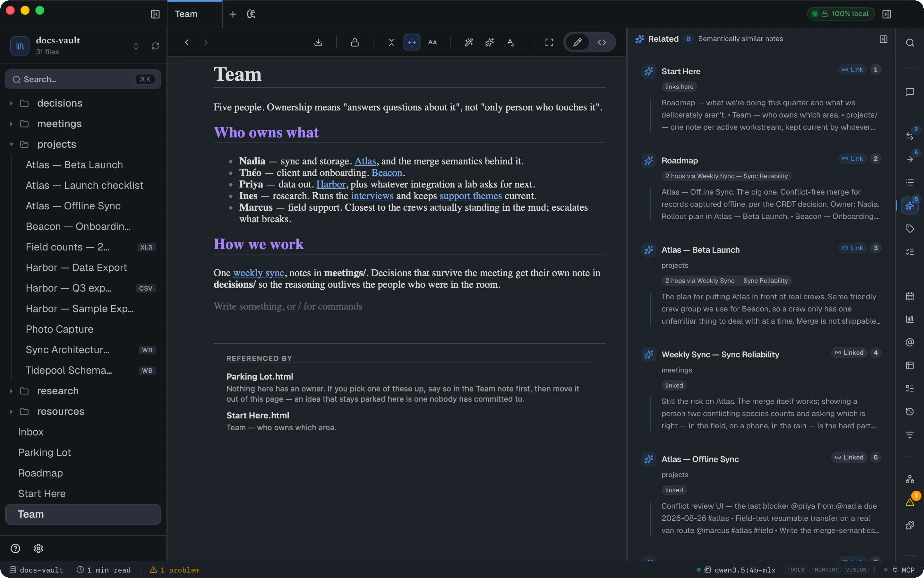Select the Team tab
This screenshot has height=578, width=924.
(x=194, y=14)
